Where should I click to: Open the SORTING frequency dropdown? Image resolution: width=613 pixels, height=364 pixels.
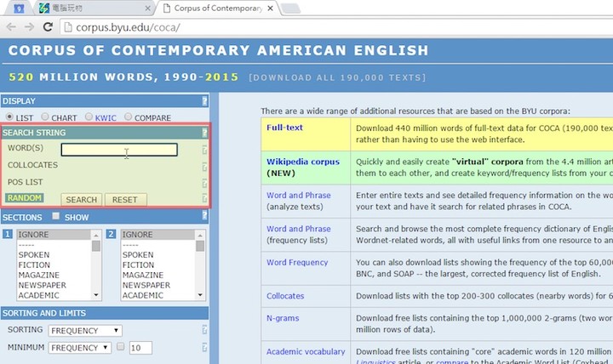coord(85,330)
